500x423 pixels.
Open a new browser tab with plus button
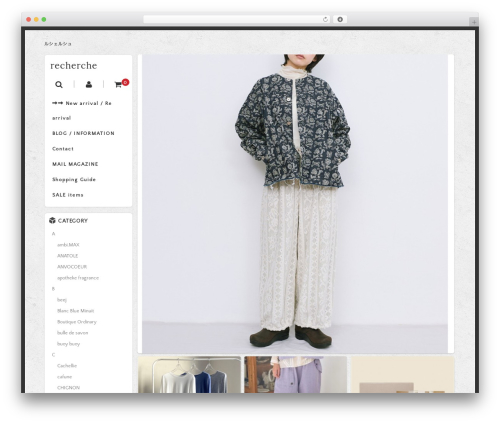click(x=474, y=22)
